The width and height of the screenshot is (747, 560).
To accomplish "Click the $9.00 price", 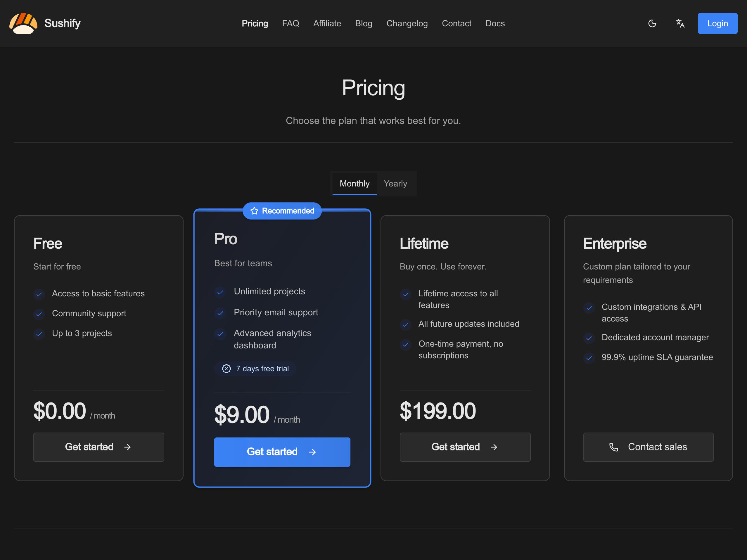I will pyautogui.click(x=242, y=415).
